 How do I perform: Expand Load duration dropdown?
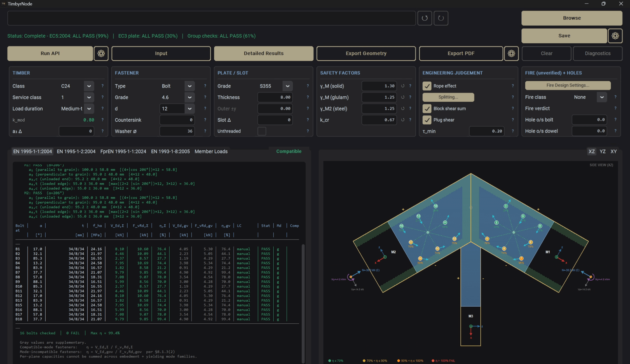point(89,109)
